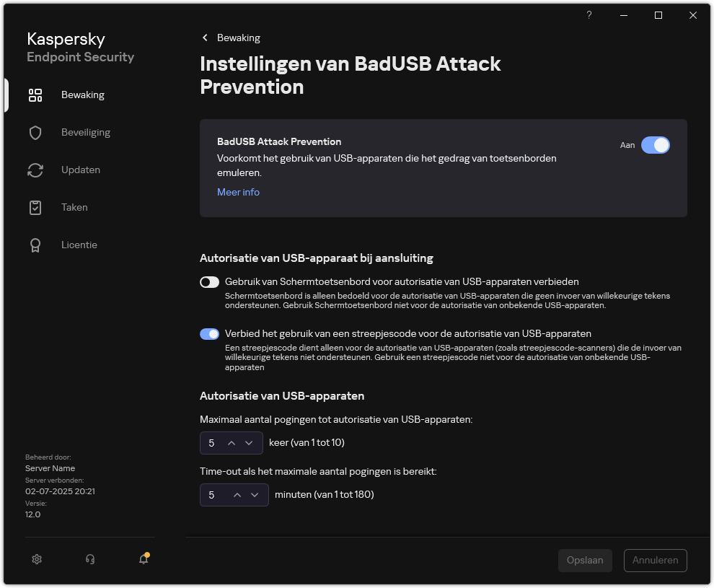
Task: Open notifications via the bell icon
Action: pyautogui.click(x=143, y=559)
